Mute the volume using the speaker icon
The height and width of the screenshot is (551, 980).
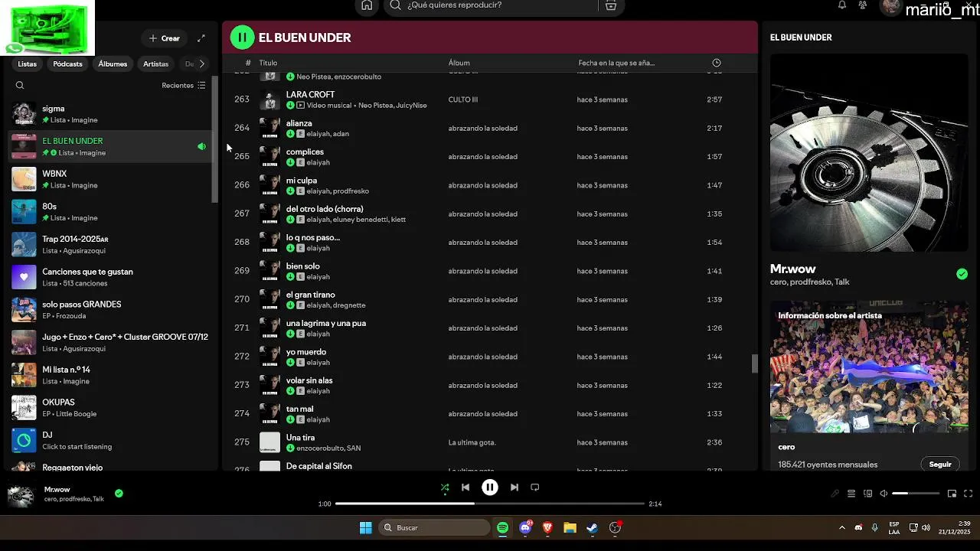coord(884,494)
